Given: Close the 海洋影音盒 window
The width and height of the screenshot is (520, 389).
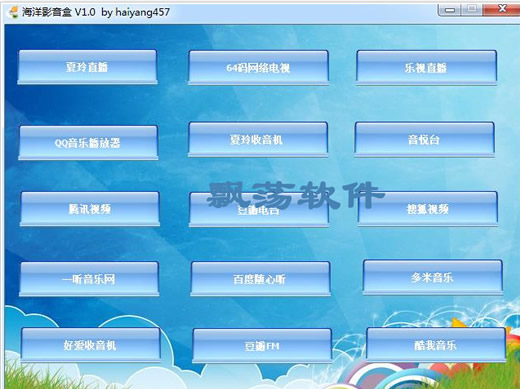Looking at the screenshot, I should pos(502,9).
